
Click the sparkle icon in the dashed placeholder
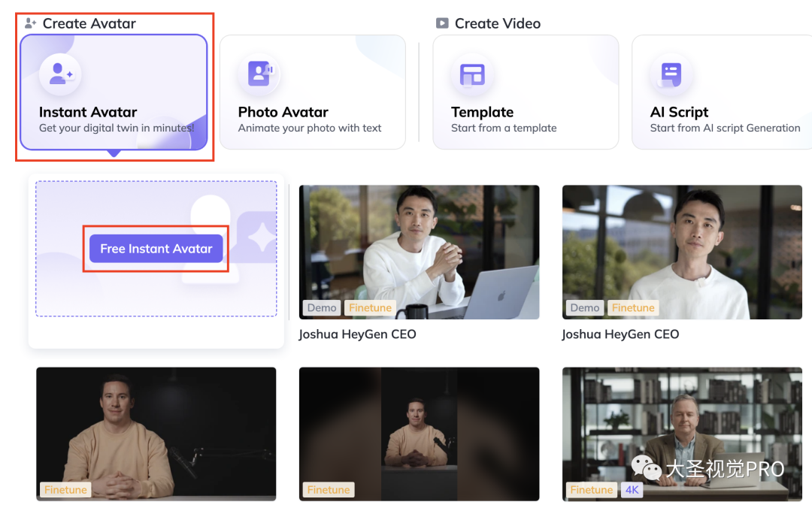(x=262, y=237)
